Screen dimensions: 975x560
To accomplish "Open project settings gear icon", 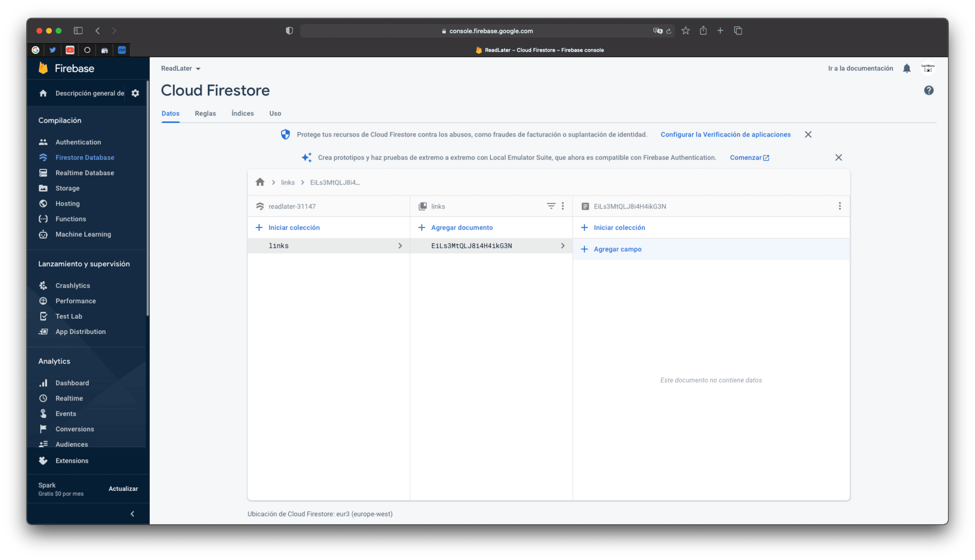I will point(135,93).
